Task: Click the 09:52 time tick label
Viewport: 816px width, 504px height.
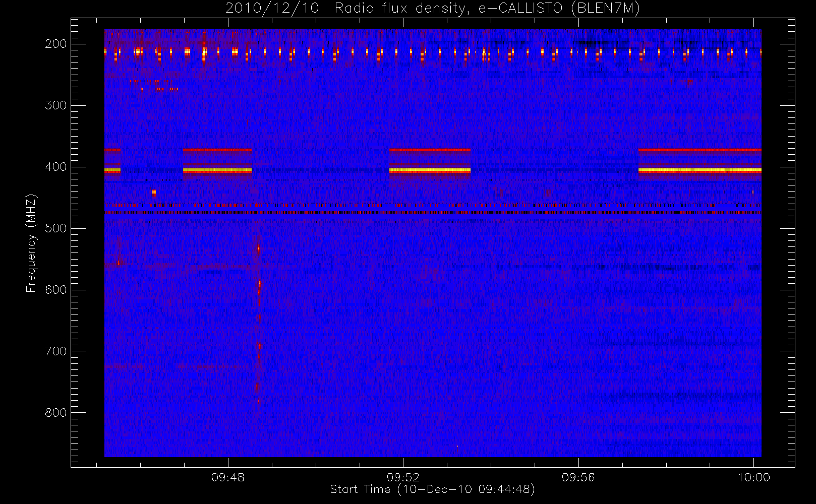Action: pos(403,477)
